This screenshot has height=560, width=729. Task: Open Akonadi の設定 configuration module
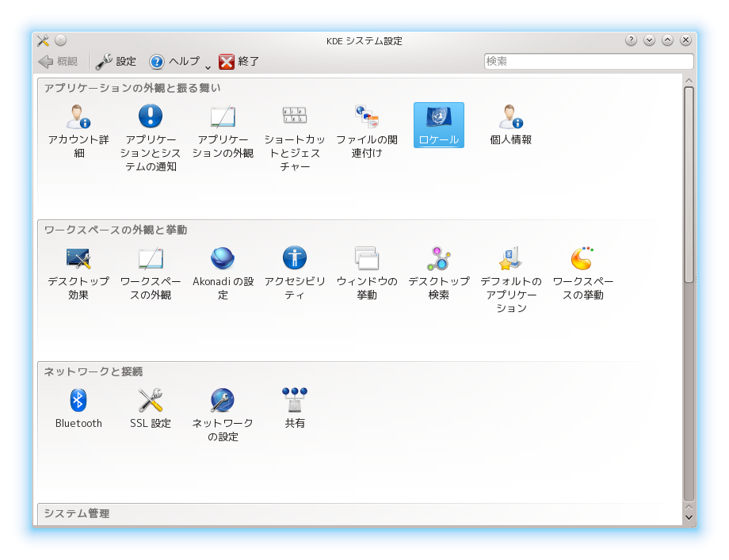coord(223,273)
